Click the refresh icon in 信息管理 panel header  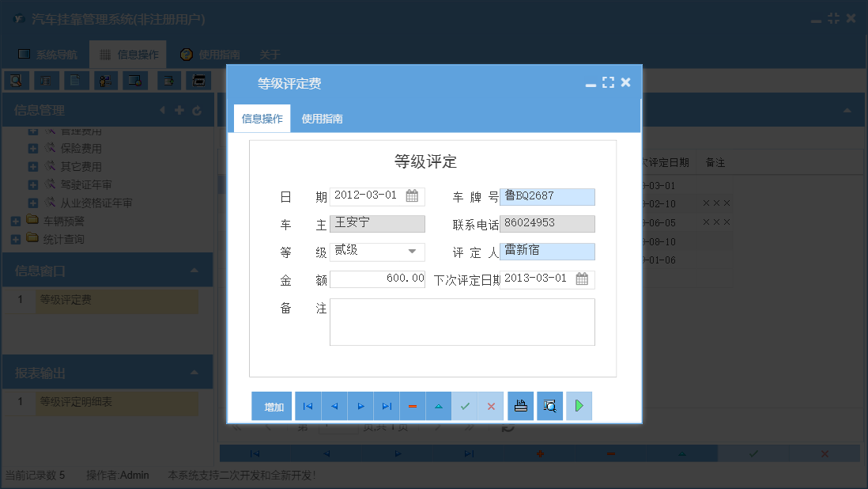[x=196, y=110]
